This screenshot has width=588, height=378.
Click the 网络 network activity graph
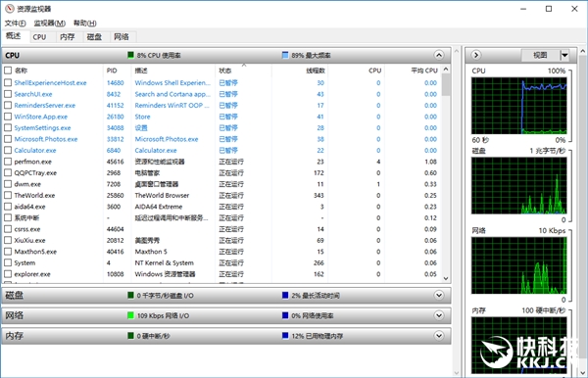519,265
